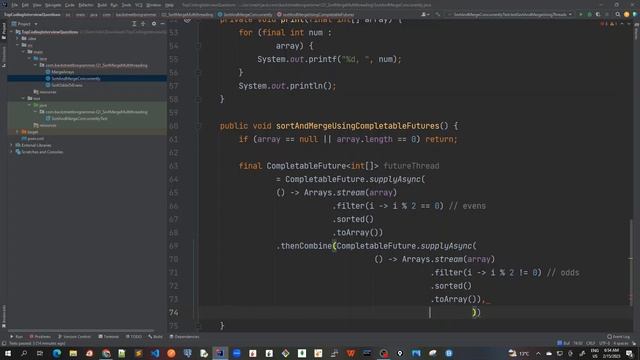This screenshot has height=360, width=640.
Task: Select SortAndMergeConcurrentlyTest in tree
Action: pyautogui.click(x=76, y=118)
